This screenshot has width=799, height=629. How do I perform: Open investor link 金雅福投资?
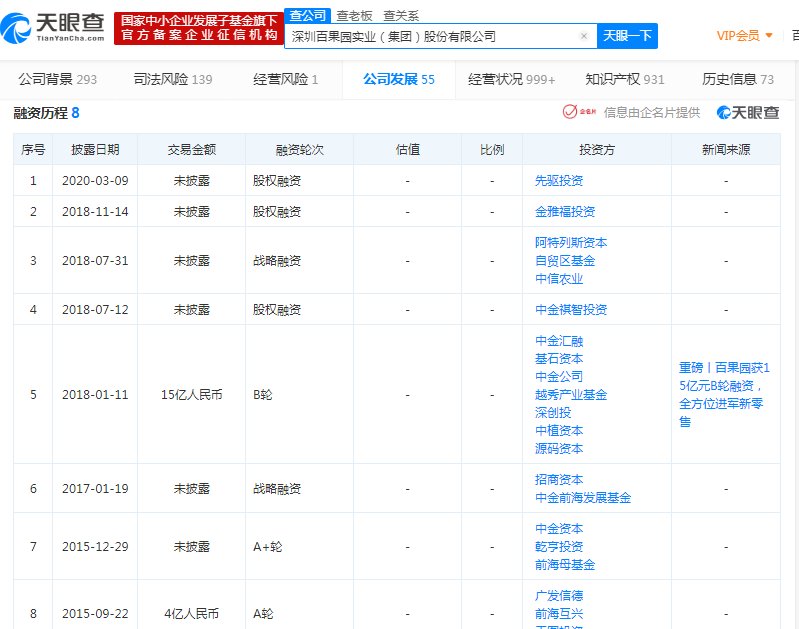point(565,212)
